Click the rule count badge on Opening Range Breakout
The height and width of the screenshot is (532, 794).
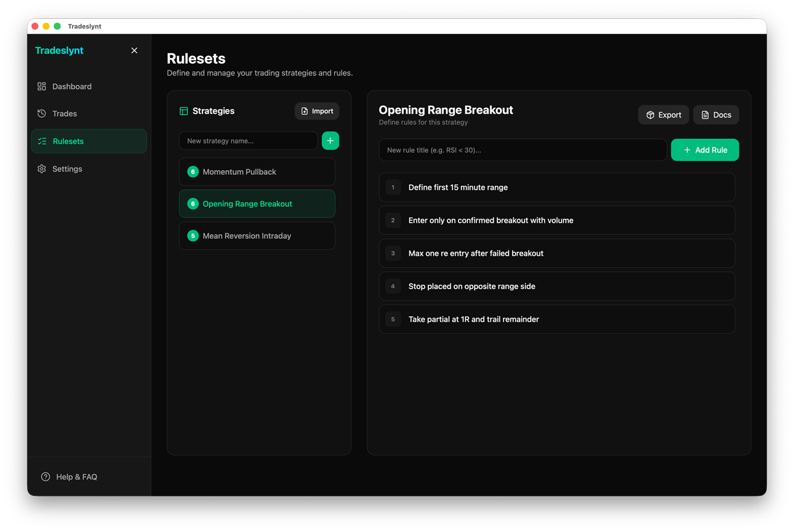[193, 204]
